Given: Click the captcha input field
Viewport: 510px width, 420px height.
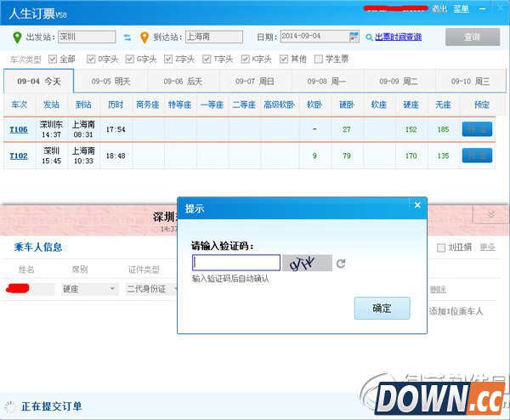Looking at the screenshot, I should pyautogui.click(x=235, y=263).
